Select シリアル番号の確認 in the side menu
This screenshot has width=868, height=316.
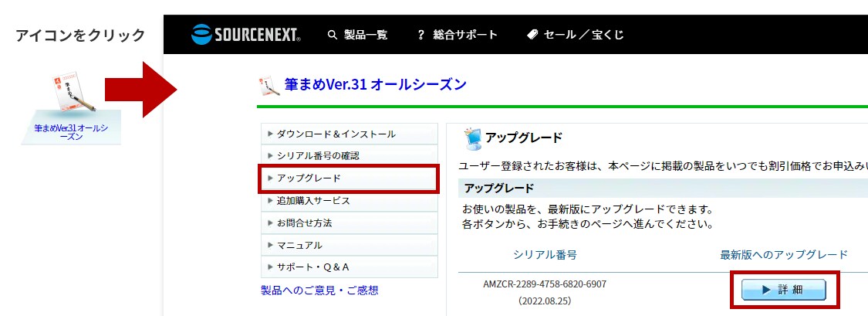tap(350, 156)
